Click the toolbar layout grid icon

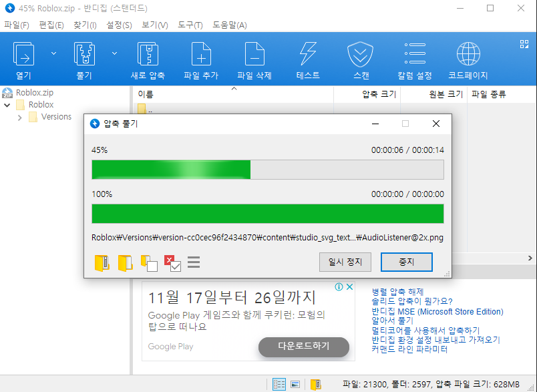[524, 44]
